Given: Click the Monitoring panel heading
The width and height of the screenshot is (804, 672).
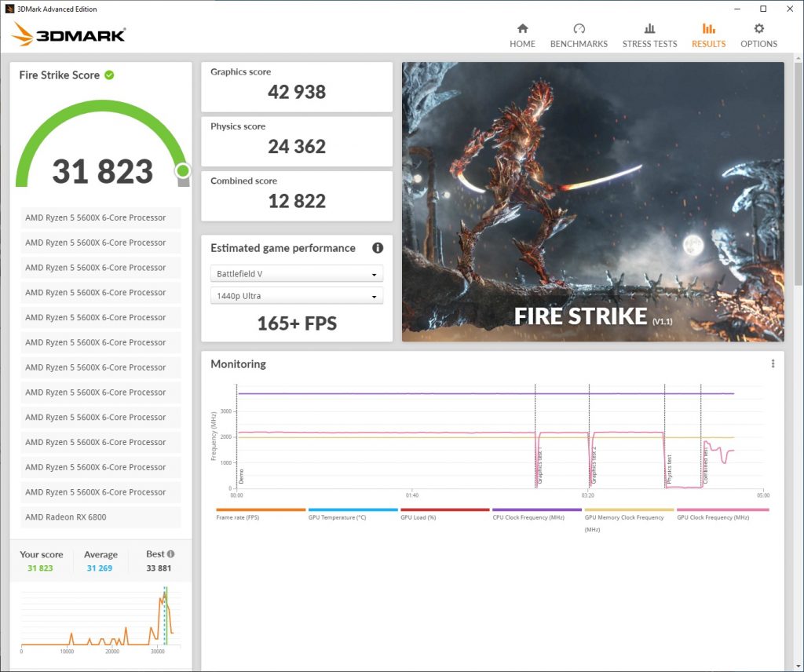Looking at the screenshot, I should [239, 364].
